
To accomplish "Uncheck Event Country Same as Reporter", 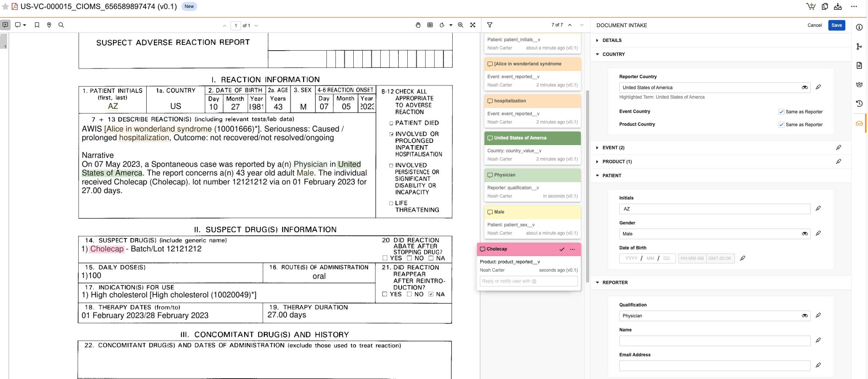I will coord(781,112).
